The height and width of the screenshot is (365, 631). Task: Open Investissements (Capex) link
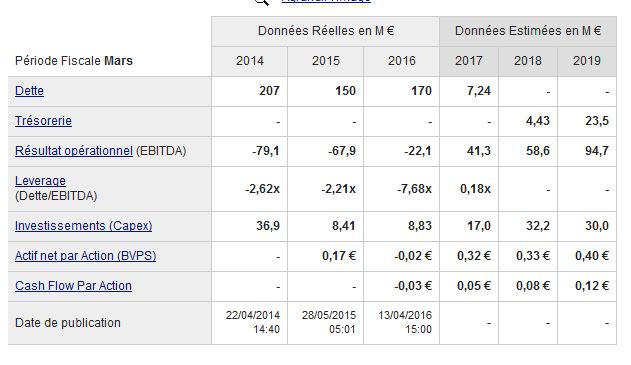click(x=83, y=226)
